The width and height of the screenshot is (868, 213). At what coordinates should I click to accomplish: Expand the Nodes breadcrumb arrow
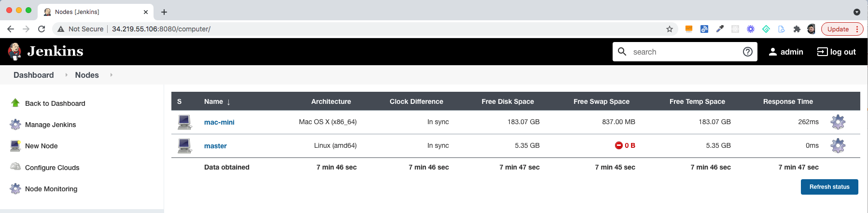(x=111, y=75)
